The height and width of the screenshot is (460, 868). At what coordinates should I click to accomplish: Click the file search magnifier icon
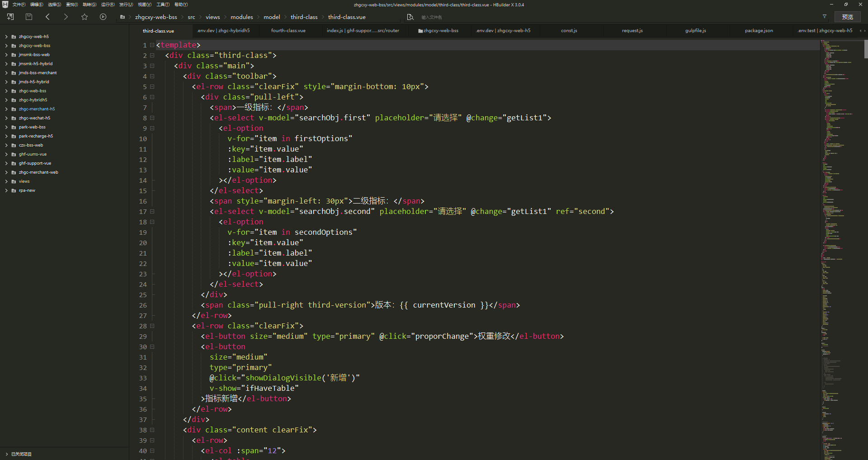click(410, 17)
